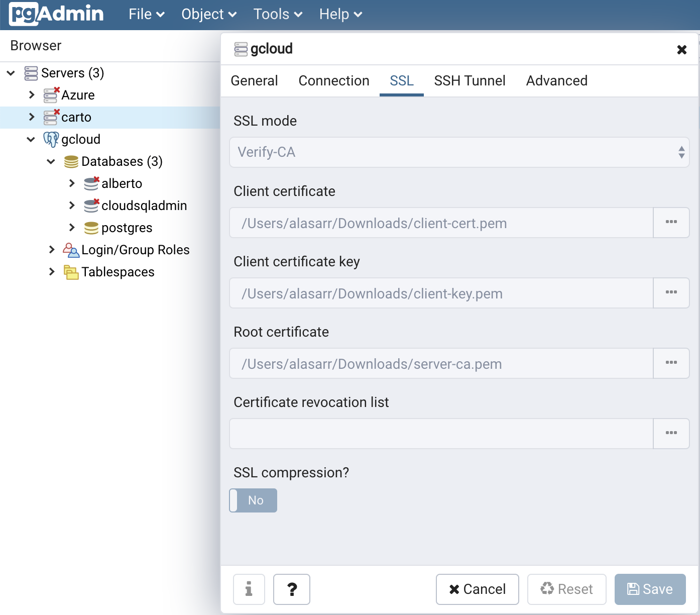
Task: Expand the cloudsqladmin database node
Action: coord(72,206)
